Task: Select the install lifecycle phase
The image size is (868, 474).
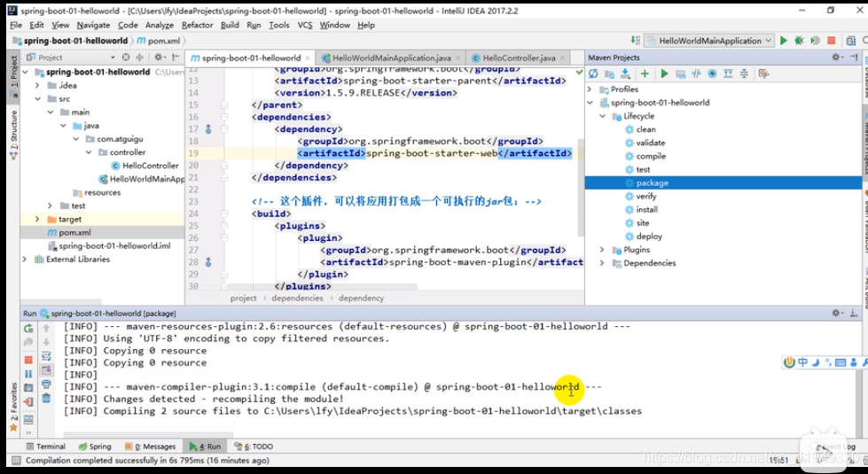Action: click(646, 210)
